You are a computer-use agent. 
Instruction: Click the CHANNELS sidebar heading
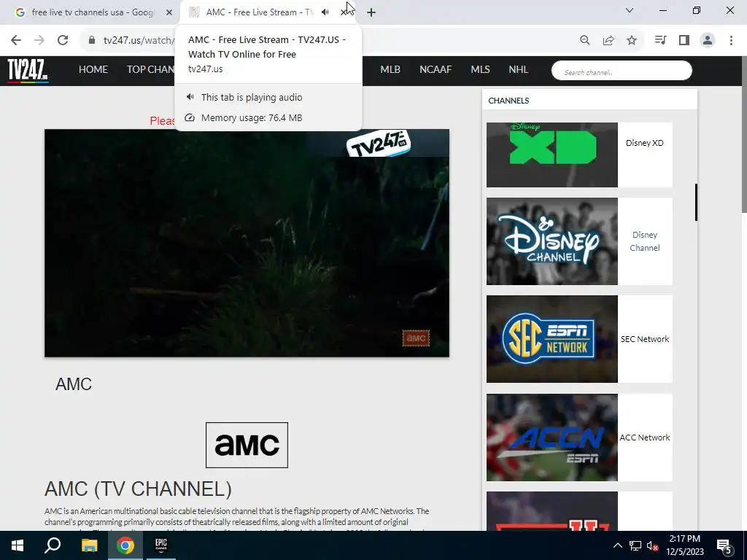pyautogui.click(x=508, y=101)
